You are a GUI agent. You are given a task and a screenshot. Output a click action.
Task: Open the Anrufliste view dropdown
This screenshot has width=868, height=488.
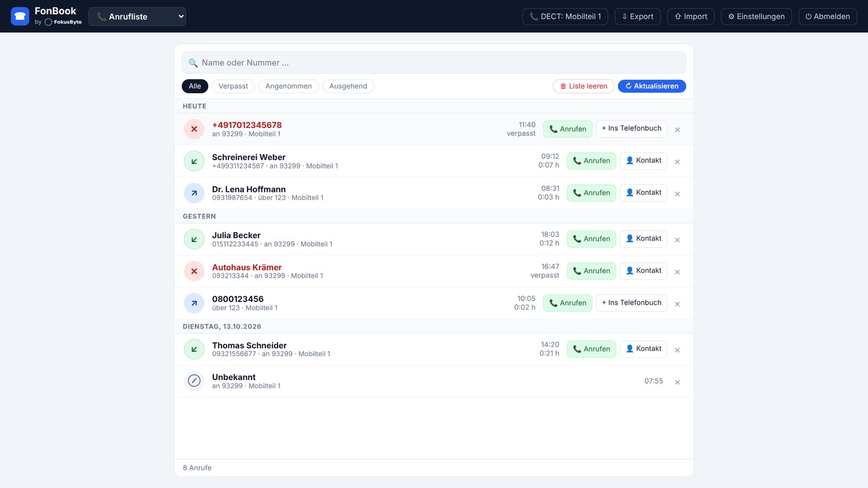pos(137,16)
